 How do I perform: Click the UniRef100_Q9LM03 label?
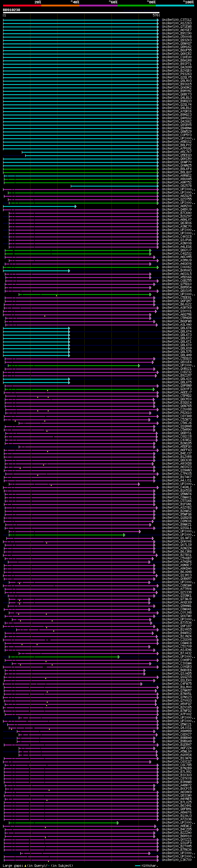(177, 81)
